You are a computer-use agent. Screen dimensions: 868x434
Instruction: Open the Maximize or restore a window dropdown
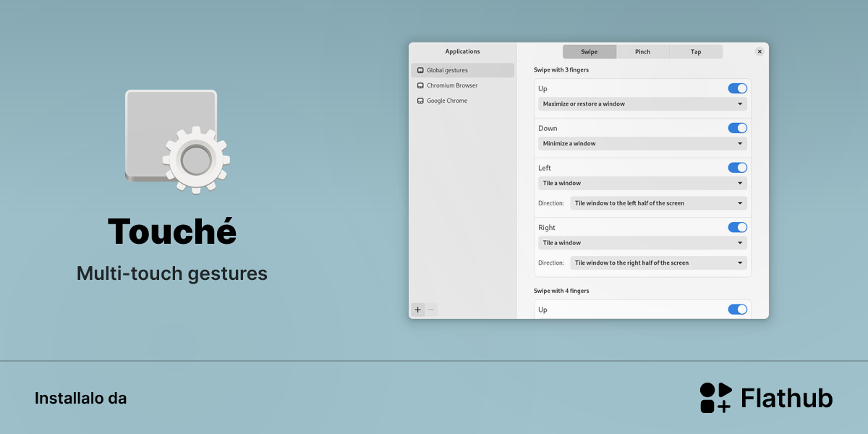pos(643,104)
